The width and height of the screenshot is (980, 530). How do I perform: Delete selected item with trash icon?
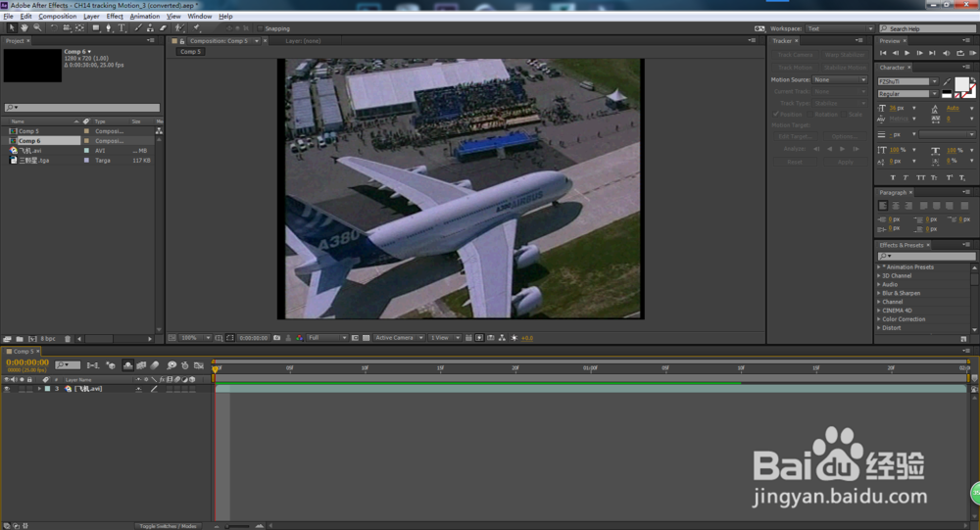(x=68, y=339)
